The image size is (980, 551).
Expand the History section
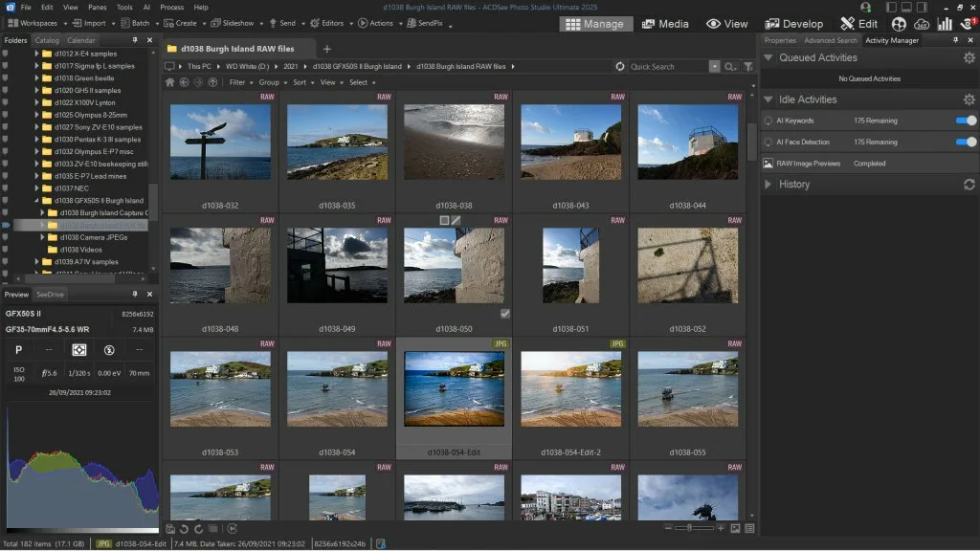[768, 185]
